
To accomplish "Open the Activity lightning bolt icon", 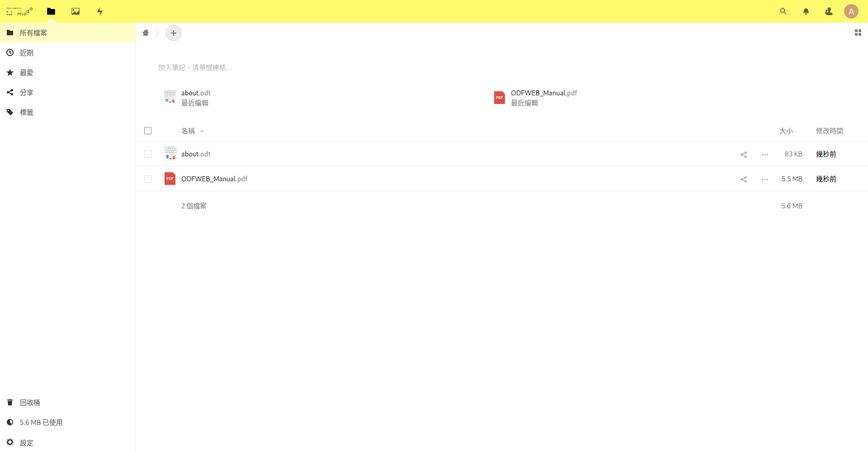I will coord(100,11).
